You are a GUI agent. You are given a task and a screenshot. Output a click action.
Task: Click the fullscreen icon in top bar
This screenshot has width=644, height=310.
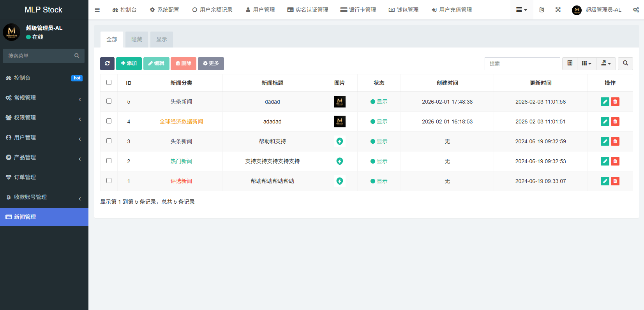click(x=558, y=10)
